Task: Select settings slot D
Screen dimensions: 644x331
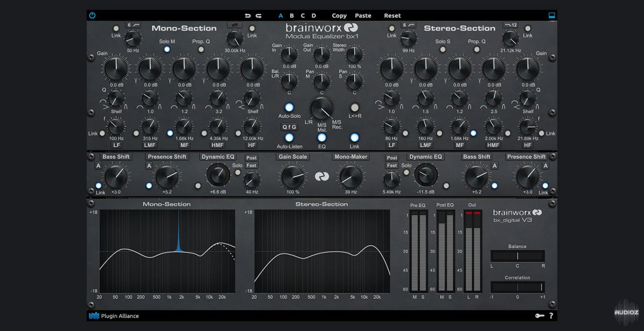Action: [x=313, y=16]
